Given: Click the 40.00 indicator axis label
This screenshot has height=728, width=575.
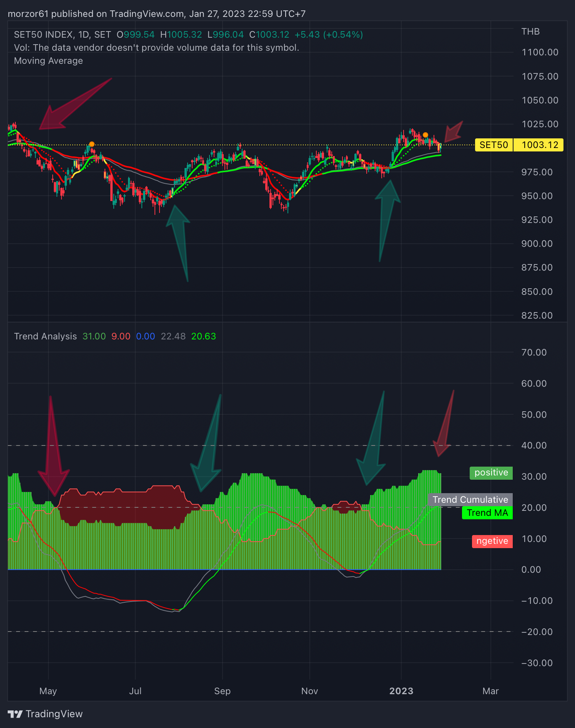Looking at the screenshot, I should pos(534,445).
